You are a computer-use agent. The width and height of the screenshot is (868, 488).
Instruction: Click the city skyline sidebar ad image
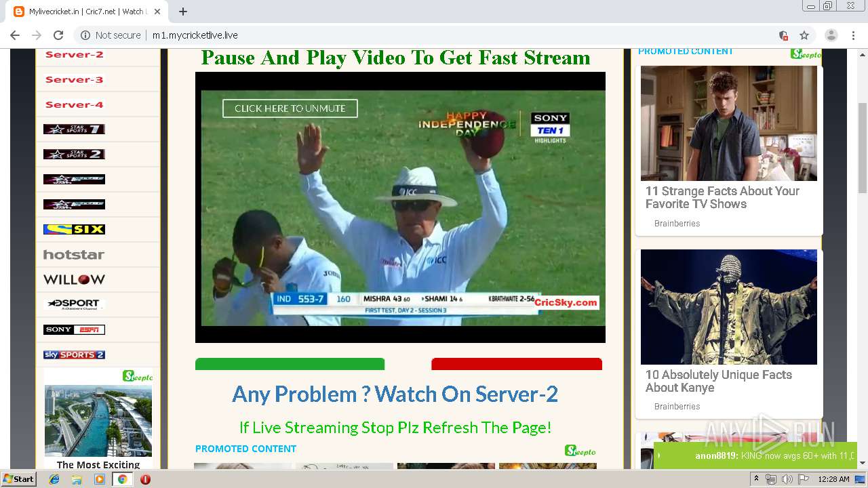coord(98,420)
